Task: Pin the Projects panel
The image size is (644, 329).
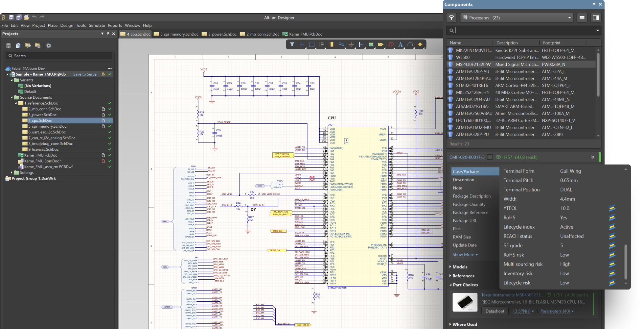Action: pyautogui.click(x=108, y=34)
